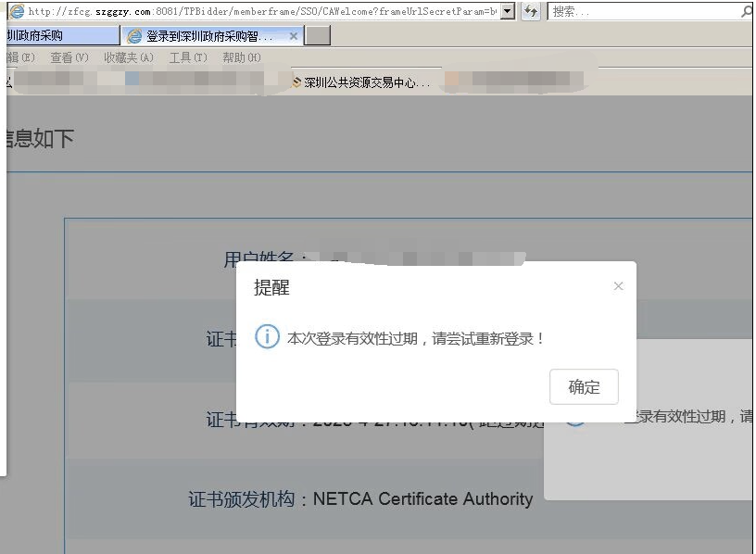The width and height of the screenshot is (756, 554).
Task: Open a new tab with the blank tab button
Action: tap(321, 35)
